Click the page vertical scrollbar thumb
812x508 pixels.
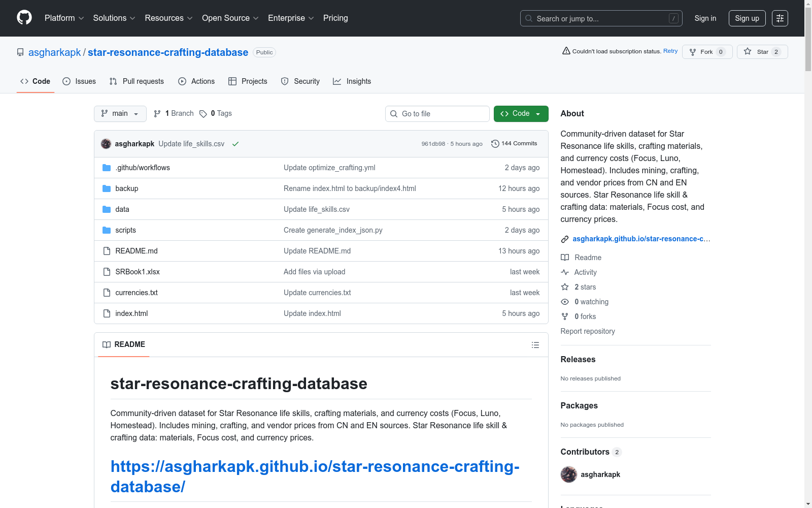tap(808, 40)
